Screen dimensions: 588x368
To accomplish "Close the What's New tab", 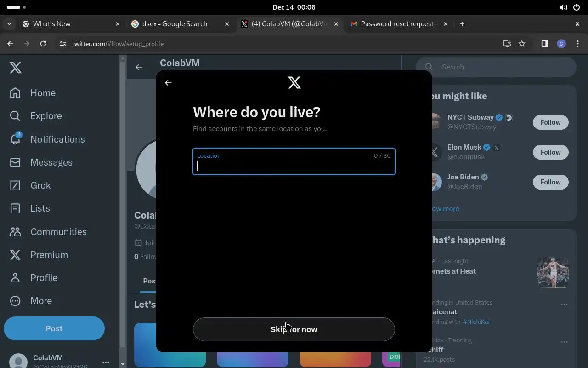I will [118, 24].
